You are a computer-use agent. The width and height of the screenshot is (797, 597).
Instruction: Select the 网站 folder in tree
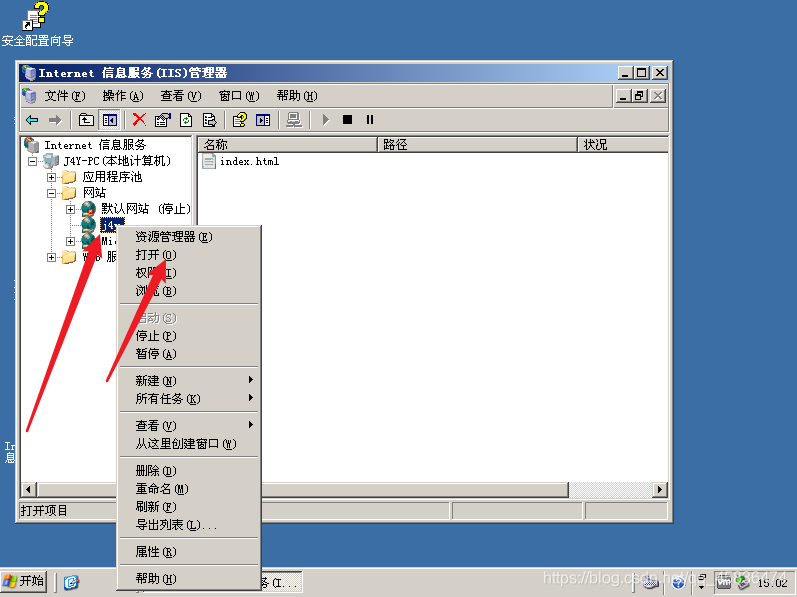point(95,193)
